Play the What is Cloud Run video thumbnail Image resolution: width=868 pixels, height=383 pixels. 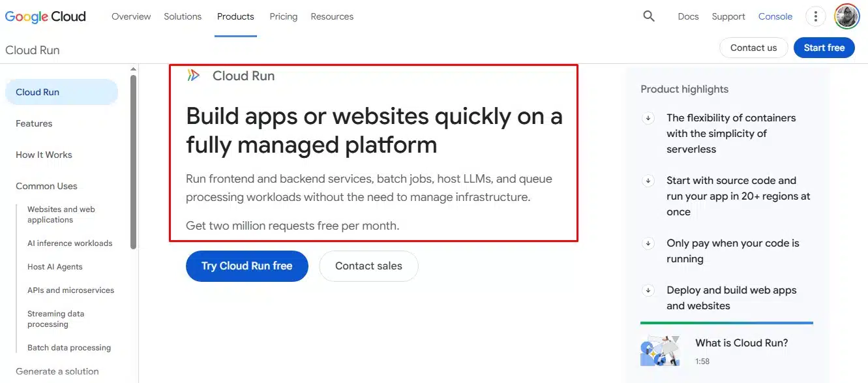[660, 351]
